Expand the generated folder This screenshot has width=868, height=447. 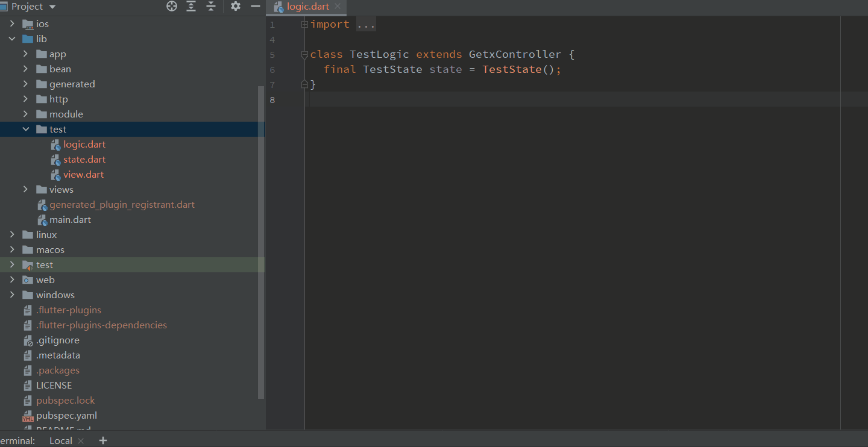[x=25, y=84]
